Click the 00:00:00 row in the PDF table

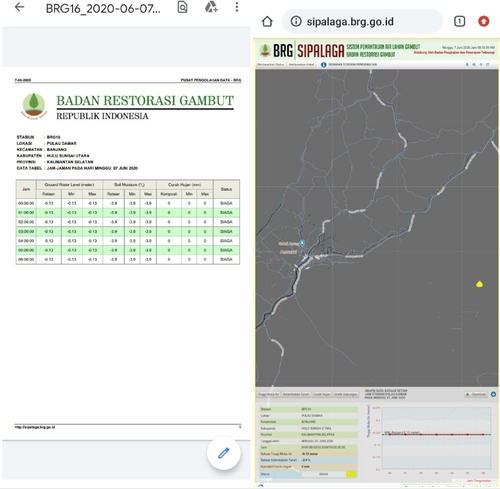click(128, 203)
